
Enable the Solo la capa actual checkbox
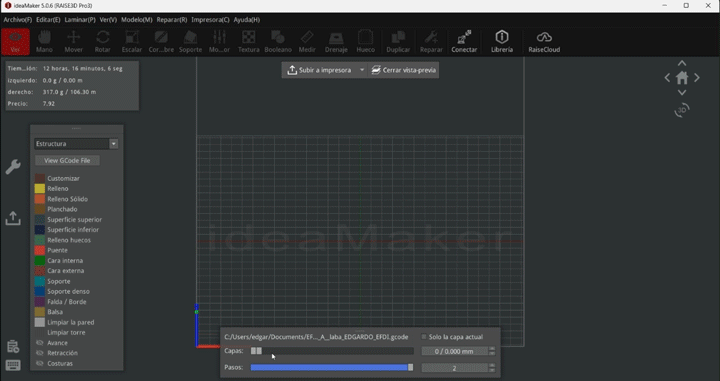(x=424, y=337)
